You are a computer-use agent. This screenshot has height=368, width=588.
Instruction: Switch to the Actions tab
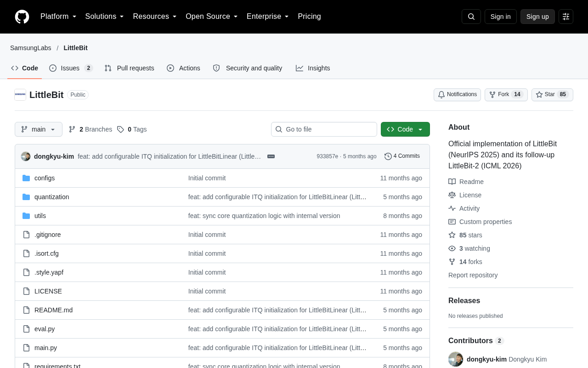click(183, 68)
